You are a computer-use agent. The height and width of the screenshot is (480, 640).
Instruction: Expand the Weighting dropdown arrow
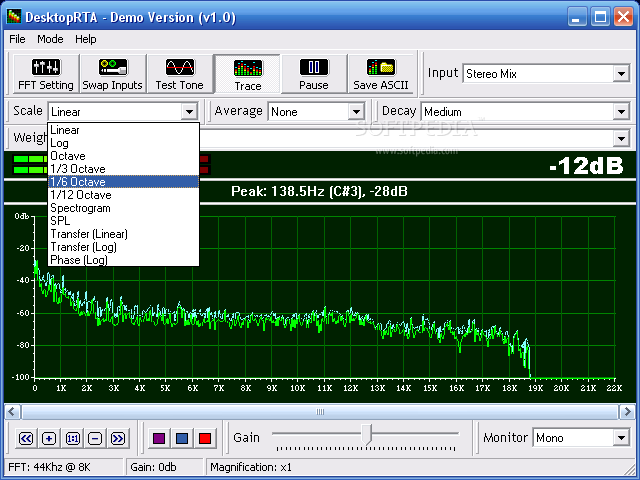[621, 139]
